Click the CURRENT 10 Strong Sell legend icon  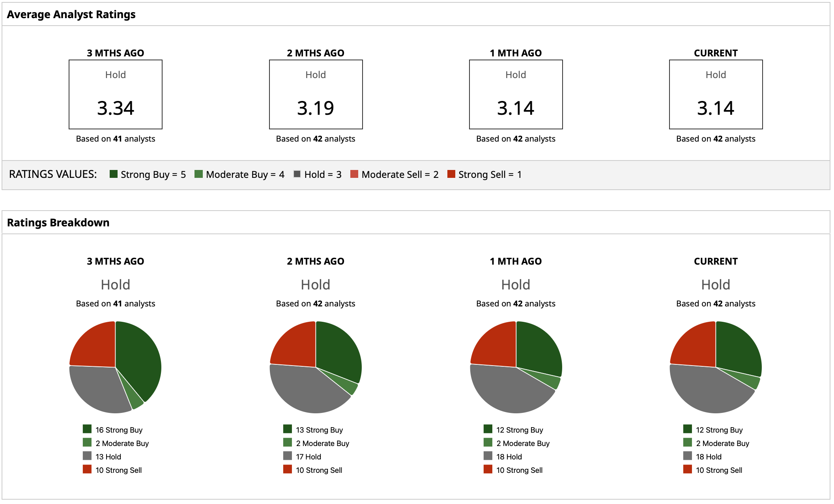(x=688, y=469)
